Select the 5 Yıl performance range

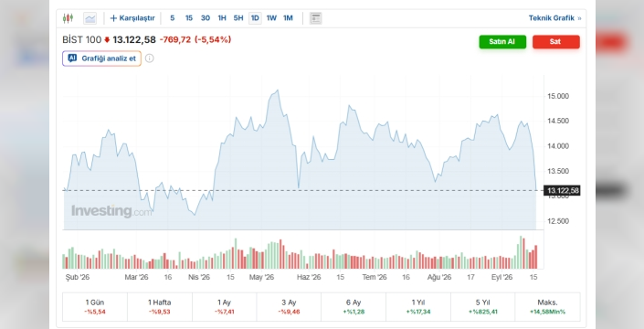pyautogui.click(x=483, y=307)
